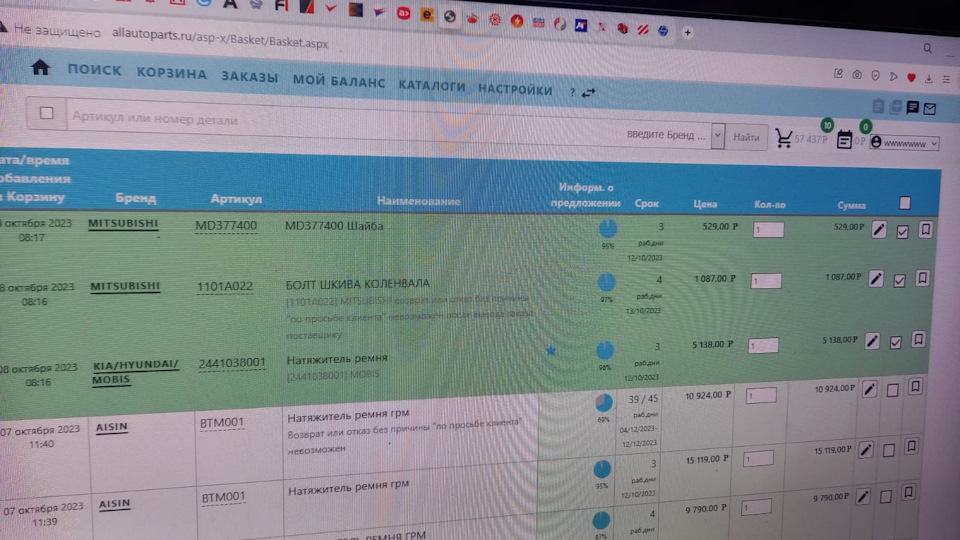Open the МОЙ БАЛАНС menu item
The width and height of the screenshot is (960, 540).
coord(339,81)
